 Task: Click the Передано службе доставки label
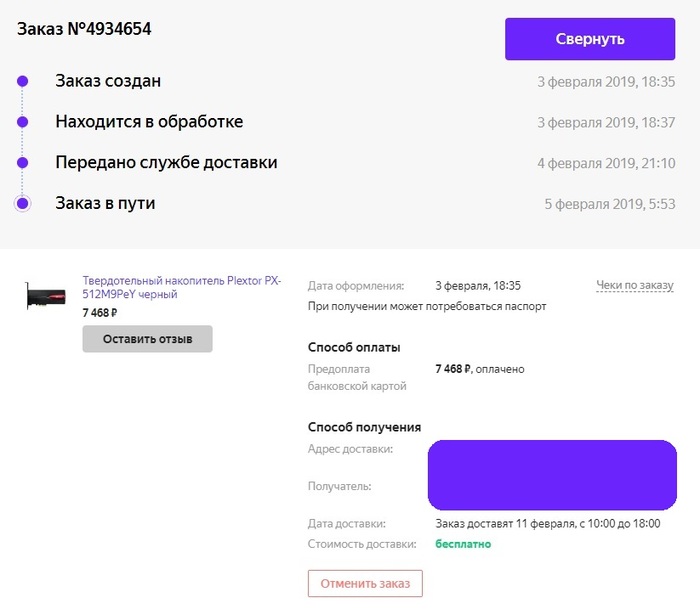coord(166,162)
